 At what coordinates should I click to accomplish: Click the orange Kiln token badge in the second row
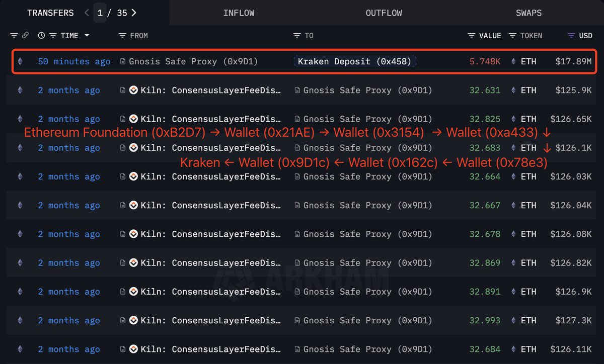(133, 90)
